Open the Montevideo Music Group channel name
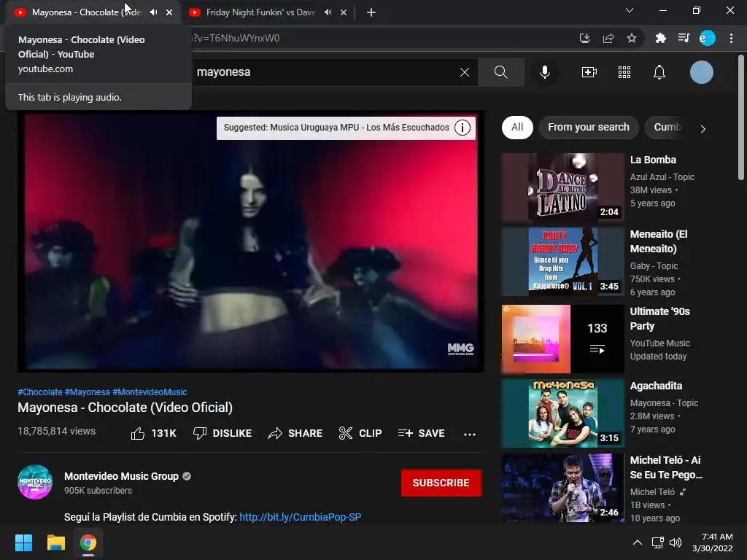Screen dimensions: 747x560 point(122,476)
